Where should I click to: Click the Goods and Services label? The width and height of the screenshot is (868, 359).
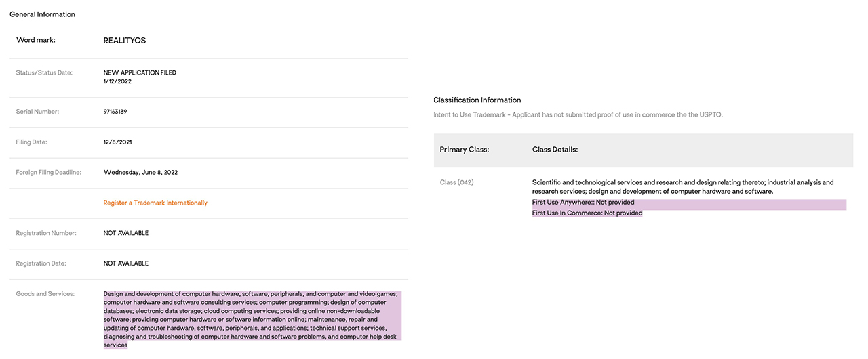tap(45, 294)
